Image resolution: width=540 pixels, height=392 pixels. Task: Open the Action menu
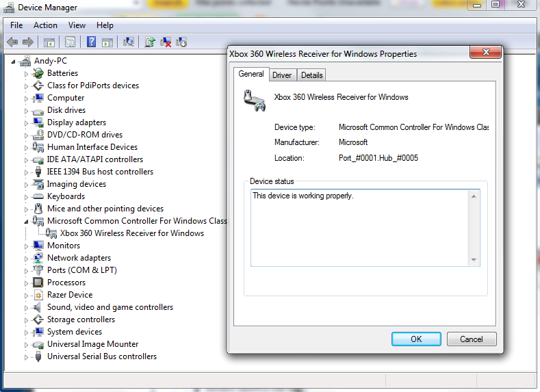pos(45,25)
